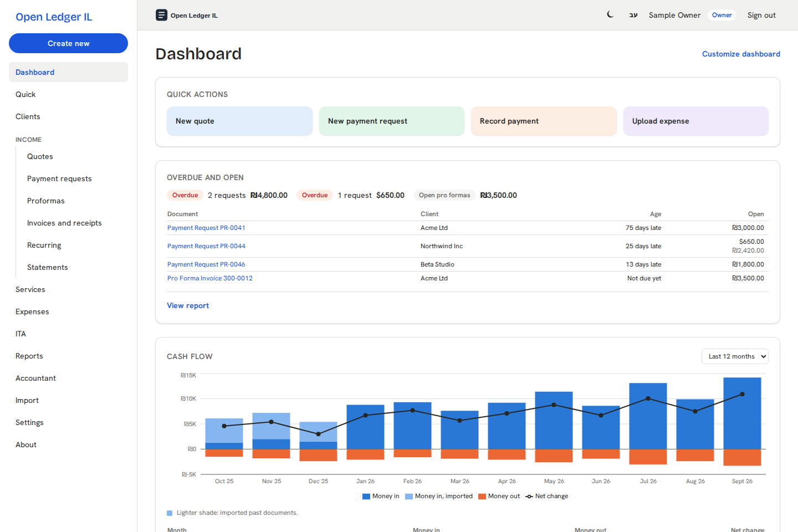Open Recurring in the sidebar
Viewport: 798px width, 532px height.
pyautogui.click(x=74, y=245)
